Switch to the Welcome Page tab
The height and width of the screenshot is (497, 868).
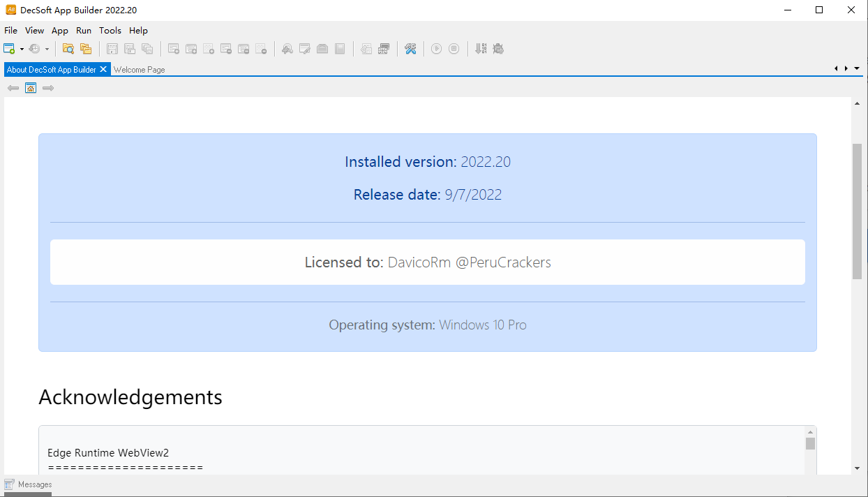point(140,70)
